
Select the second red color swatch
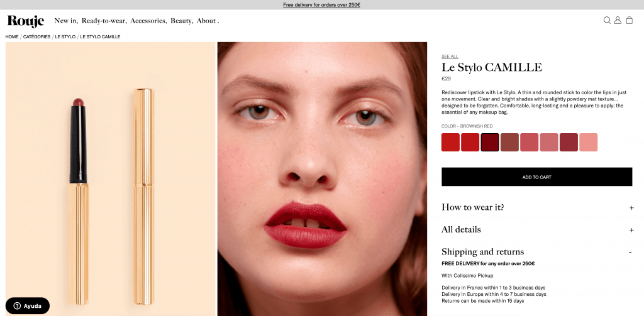click(470, 143)
